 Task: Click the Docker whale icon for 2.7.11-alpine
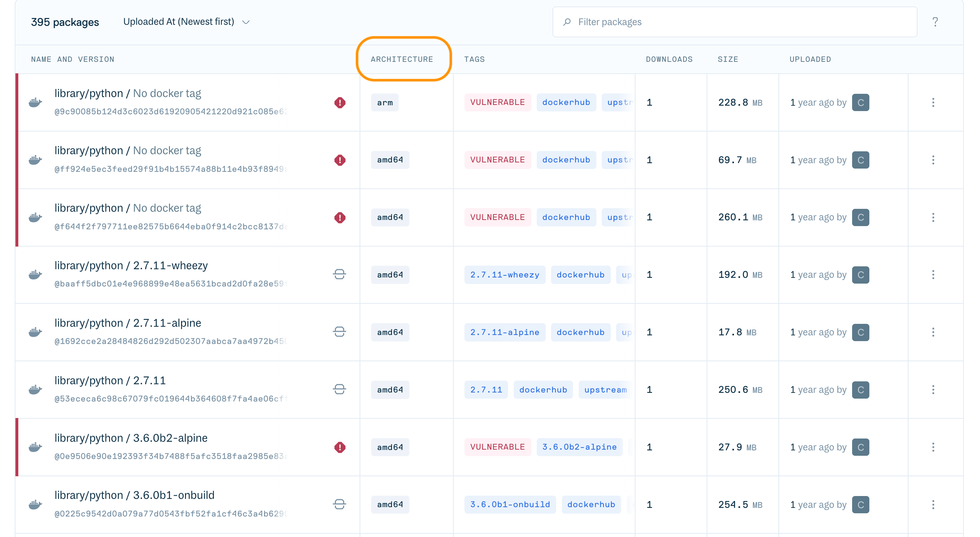[35, 332]
